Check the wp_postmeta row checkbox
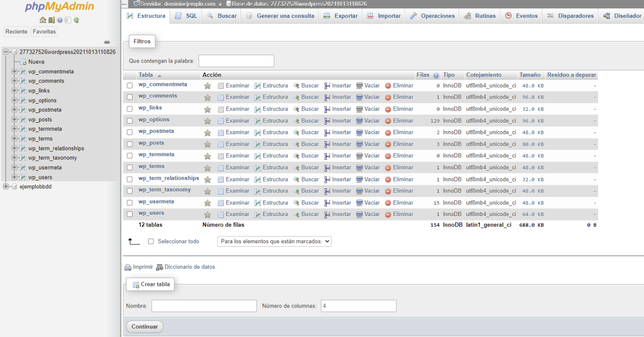Screen dimensions: 644x337 (x=130, y=132)
